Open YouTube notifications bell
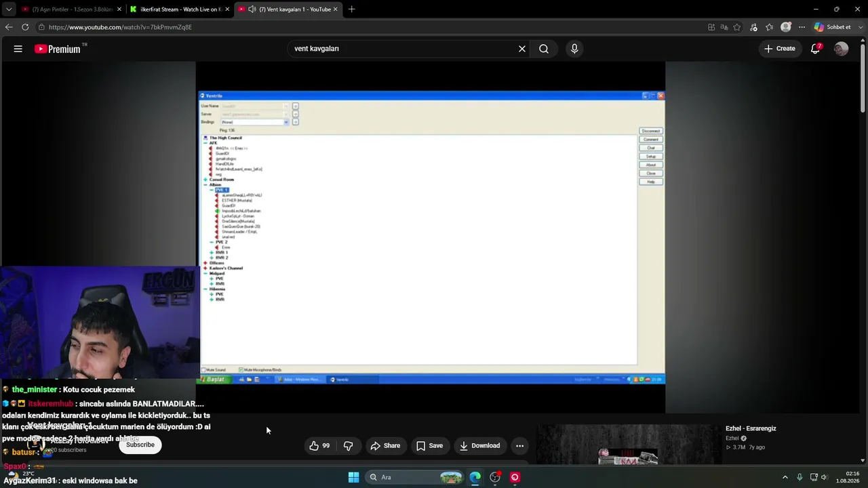The width and height of the screenshot is (868, 488). coord(816,49)
